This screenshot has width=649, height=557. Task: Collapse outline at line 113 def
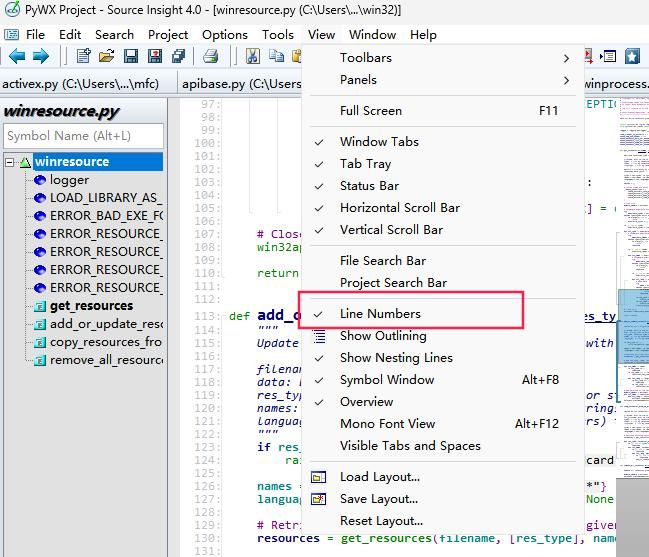(x=223, y=316)
